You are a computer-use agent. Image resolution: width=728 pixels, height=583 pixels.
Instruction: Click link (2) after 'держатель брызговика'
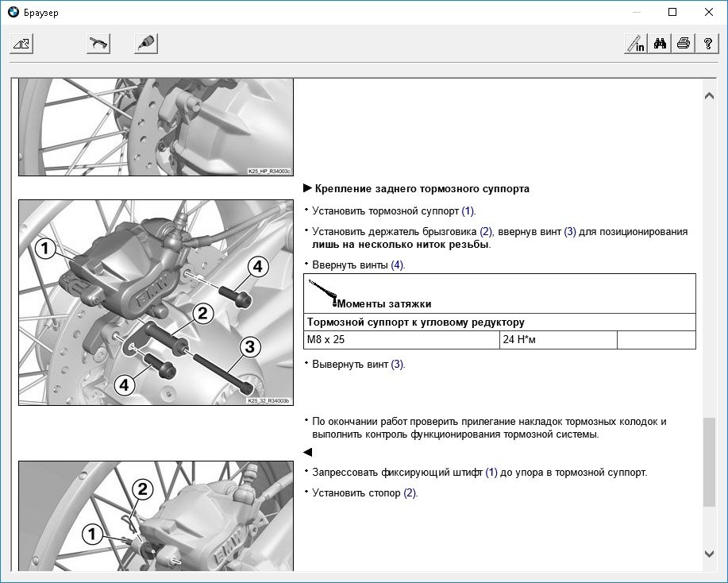486,232
